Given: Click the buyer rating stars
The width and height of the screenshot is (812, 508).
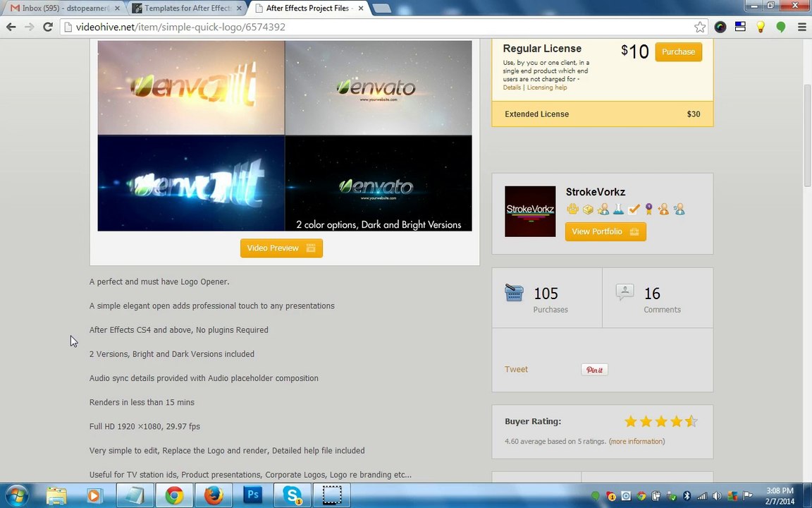Looking at the screenshot, I should (x=660, y=421).
